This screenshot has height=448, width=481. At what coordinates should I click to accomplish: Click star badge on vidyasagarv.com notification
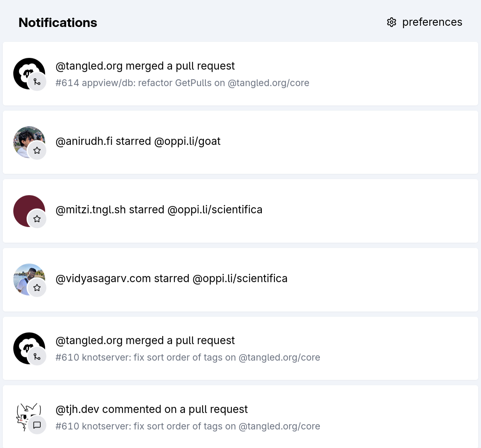[x=37, y=288]
